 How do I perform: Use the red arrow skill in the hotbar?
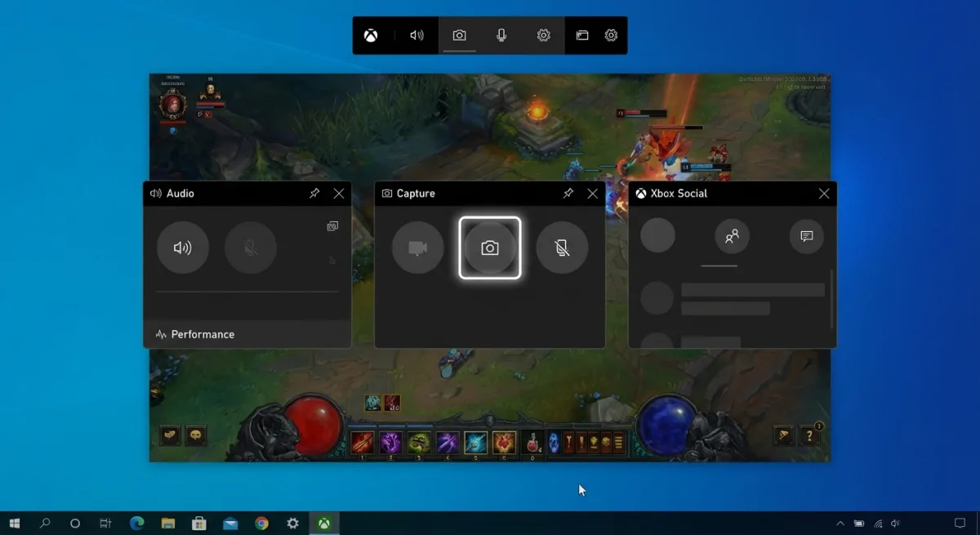362,443
